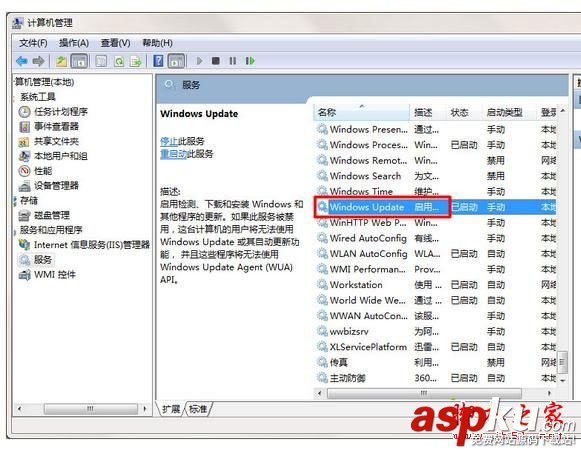The height and width of the screenshot is (452, 581).
Task: Select the WinHTTP Web P... service row
Action: pyautogui.click(x=436, y=223)
